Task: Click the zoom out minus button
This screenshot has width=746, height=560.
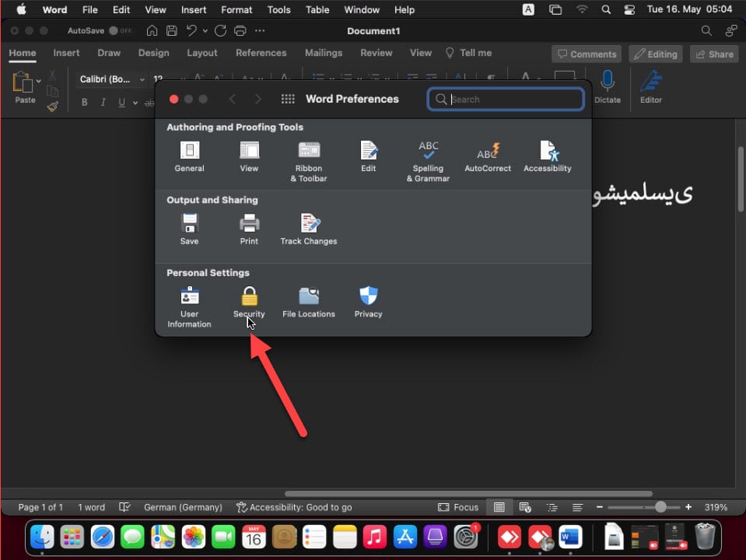Action: point(600,507)
